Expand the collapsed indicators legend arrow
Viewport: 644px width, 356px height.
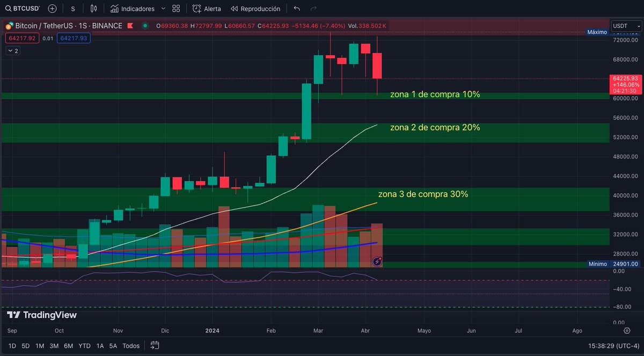pyautogui.click(x=12, y=50)
